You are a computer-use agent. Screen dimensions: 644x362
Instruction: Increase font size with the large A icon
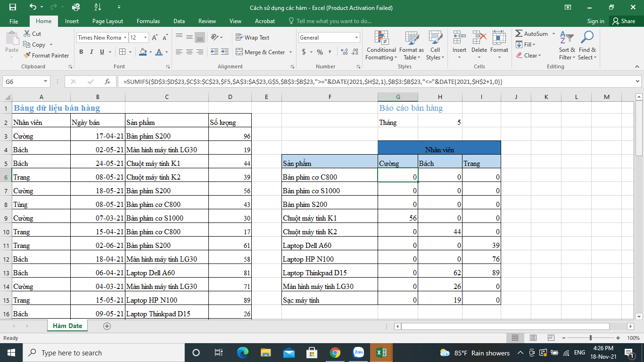pos(156,38)
